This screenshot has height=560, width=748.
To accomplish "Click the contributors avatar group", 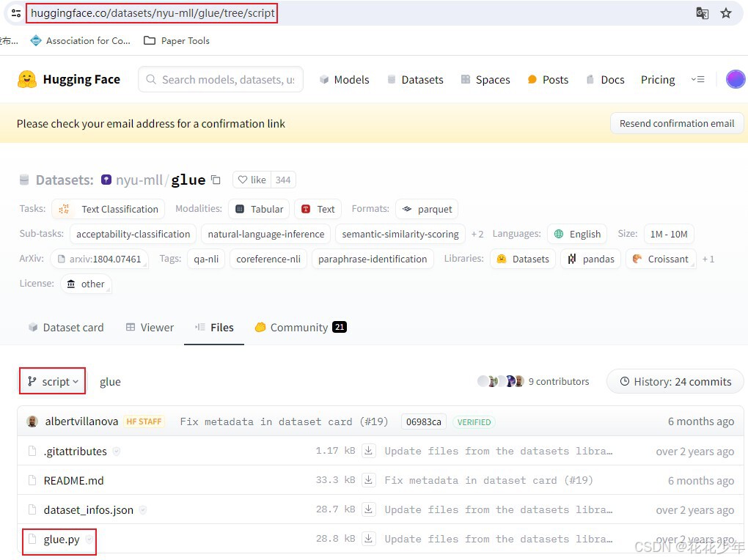I will coord(500,381).
